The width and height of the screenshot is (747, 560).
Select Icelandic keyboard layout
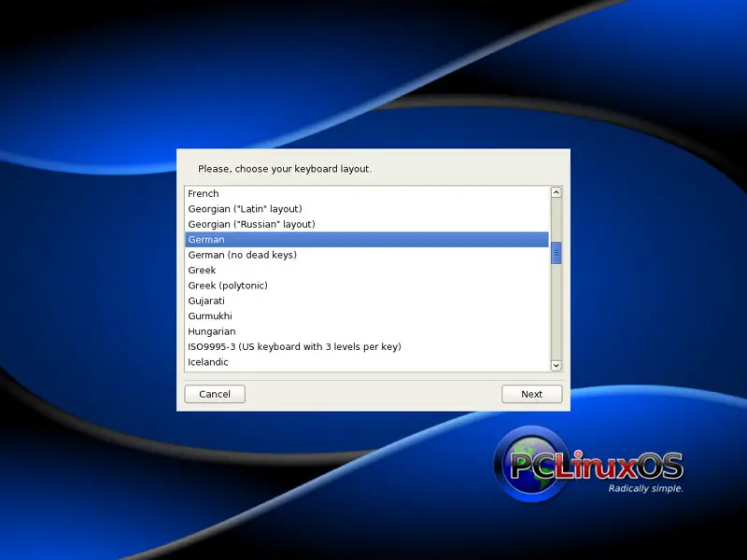[367, 362]
